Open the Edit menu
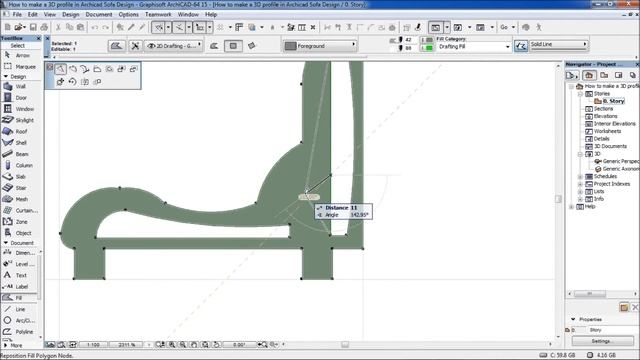640x360 pixels. pyautogui.click(x=33, y=14)
